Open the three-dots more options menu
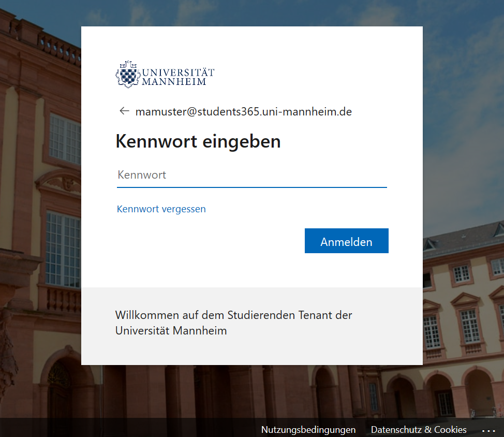The height and width of the screenshot is (437, 504). [488, 430]
